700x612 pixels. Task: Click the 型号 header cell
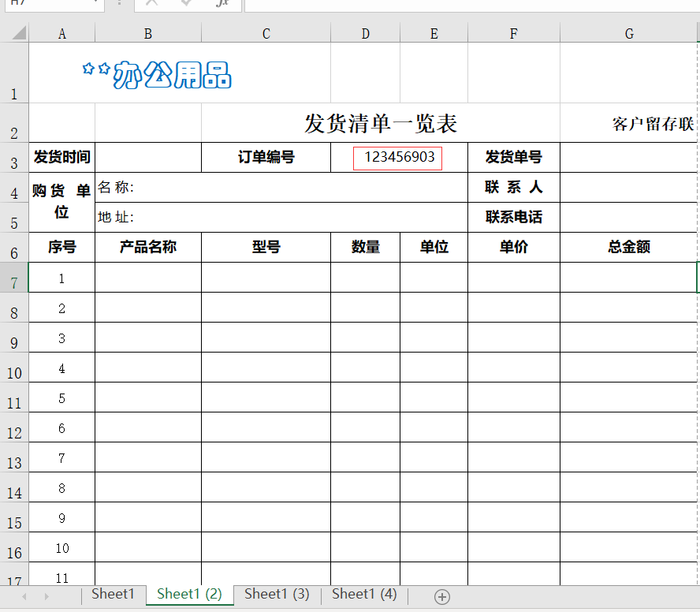(266, 247)
